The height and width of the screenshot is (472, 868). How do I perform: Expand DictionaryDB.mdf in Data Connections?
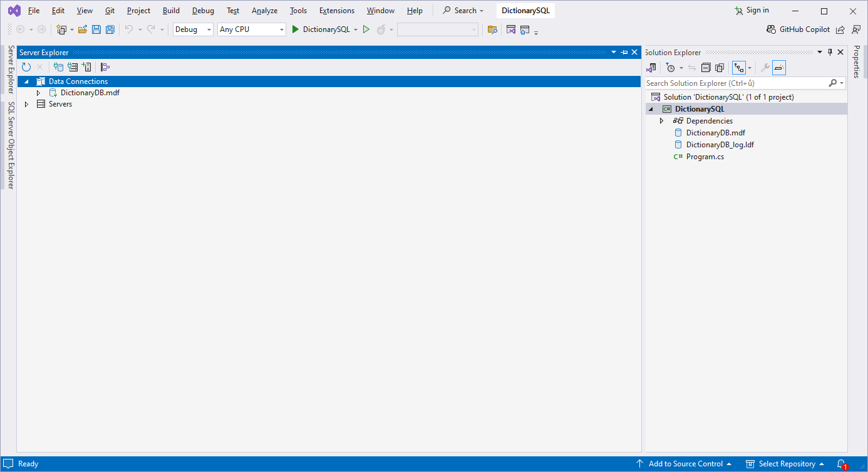[38, 92]
